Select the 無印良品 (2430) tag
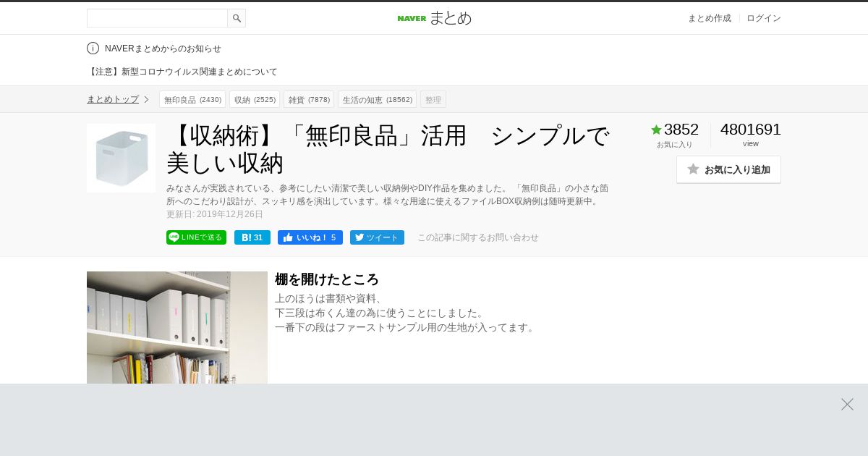Image resolution: width=868 pixels, height=456 pixels. (x=192, y=99)
